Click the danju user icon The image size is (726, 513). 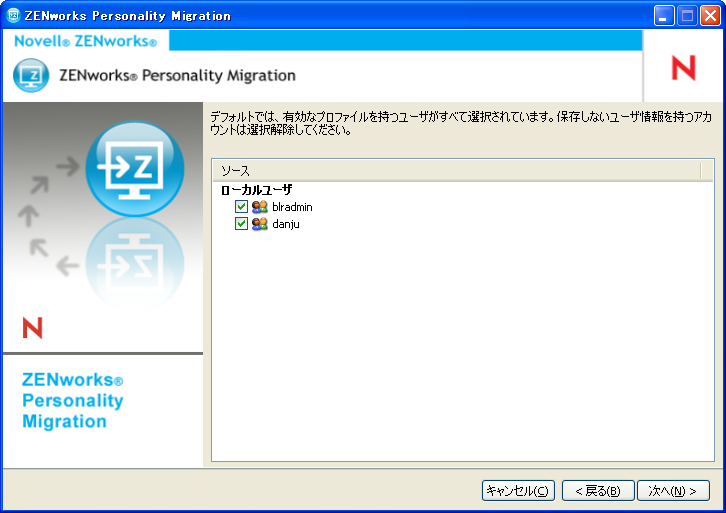[x=260, y=224]
